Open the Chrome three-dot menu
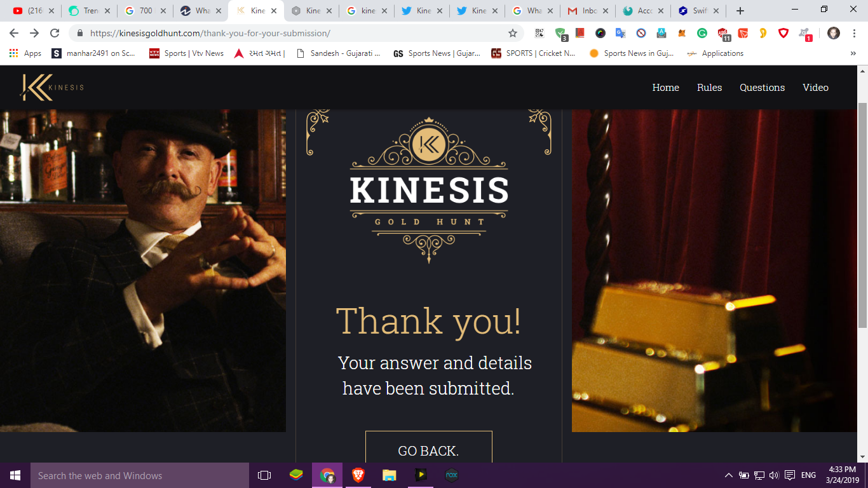This screenshot has height=488, width=868. [x=854, y=33]
